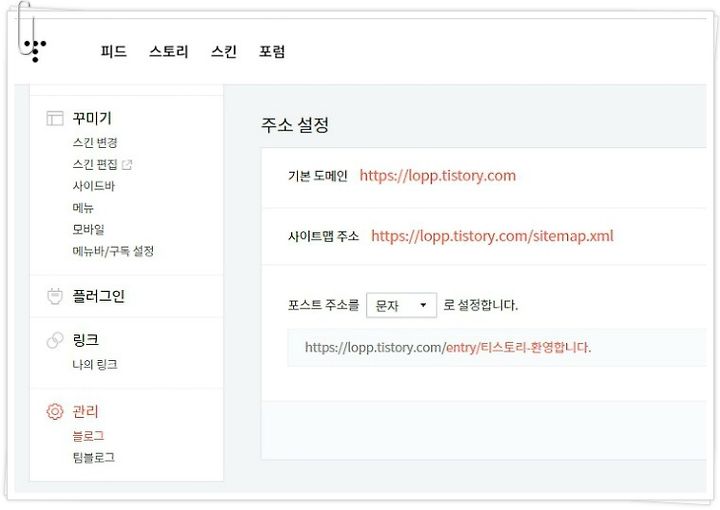Select the 메뉴 sidebar item
This screenshot has height=510, width=720.
pos(83,207)
